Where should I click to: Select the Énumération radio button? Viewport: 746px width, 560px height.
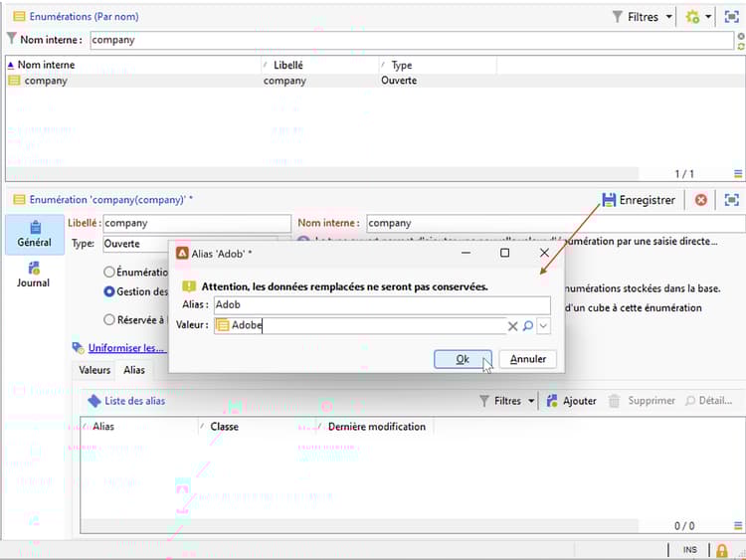109,272
